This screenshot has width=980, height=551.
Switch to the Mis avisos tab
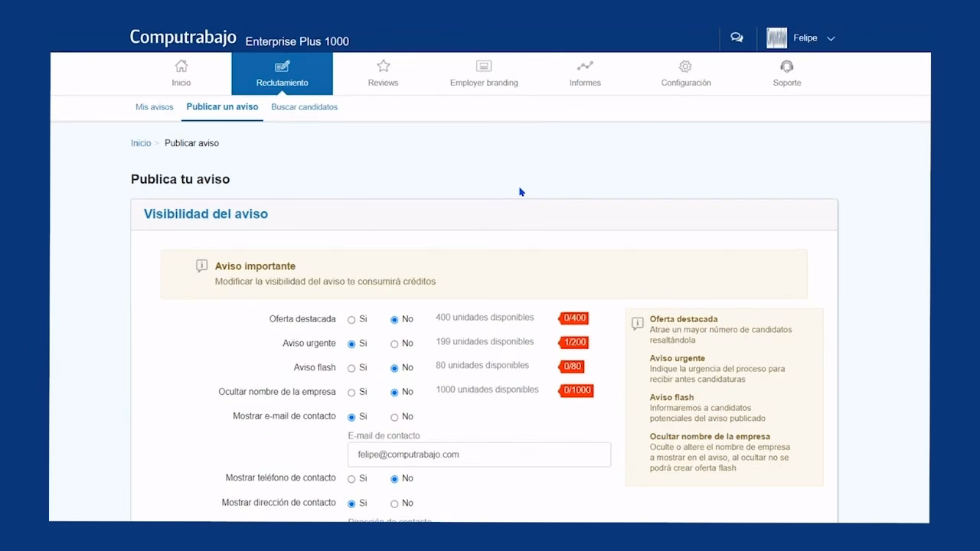[155, 107]
